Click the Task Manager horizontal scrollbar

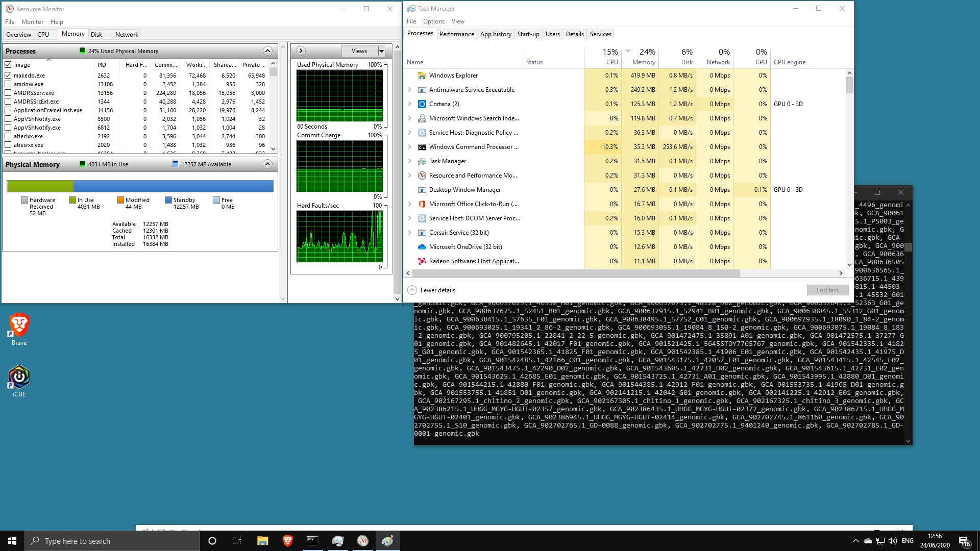pyautogui.click(x=576, y=273)
